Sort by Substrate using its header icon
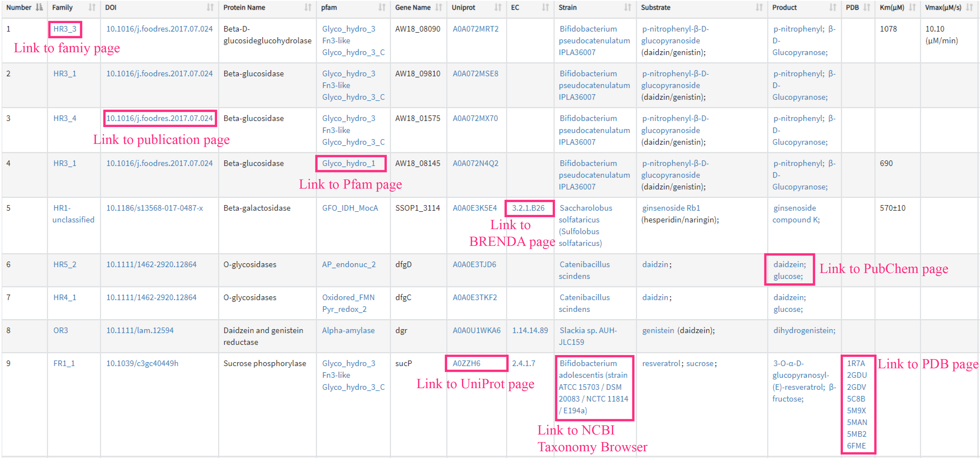Image resolution: width=980 pixels, height=458 pixels. tap(759, 7)
